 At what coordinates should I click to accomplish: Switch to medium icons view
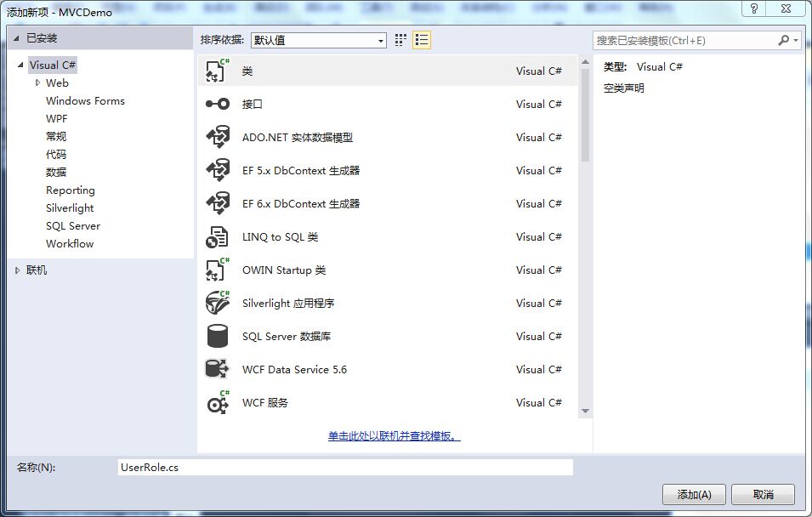(x=400, y=40)
